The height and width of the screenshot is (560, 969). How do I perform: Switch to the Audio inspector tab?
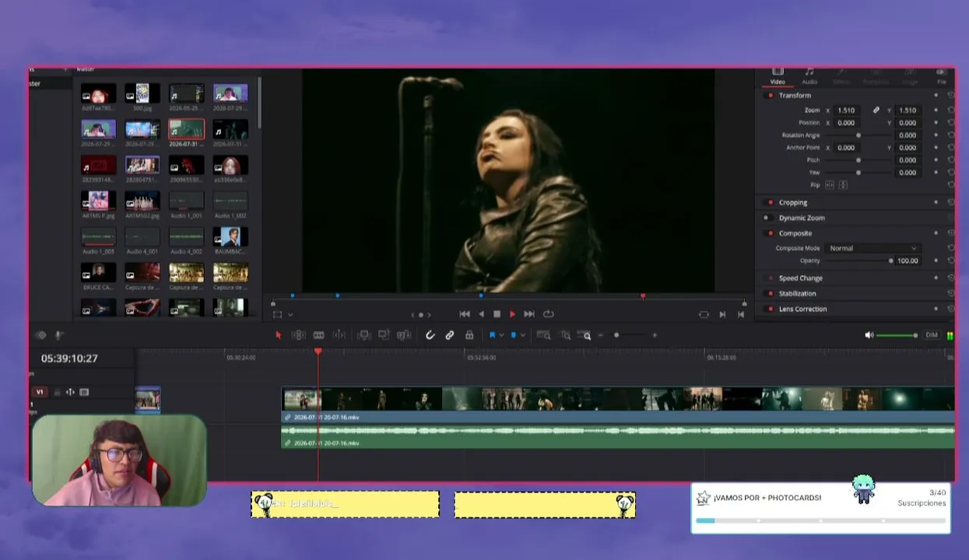pos(809,76)
